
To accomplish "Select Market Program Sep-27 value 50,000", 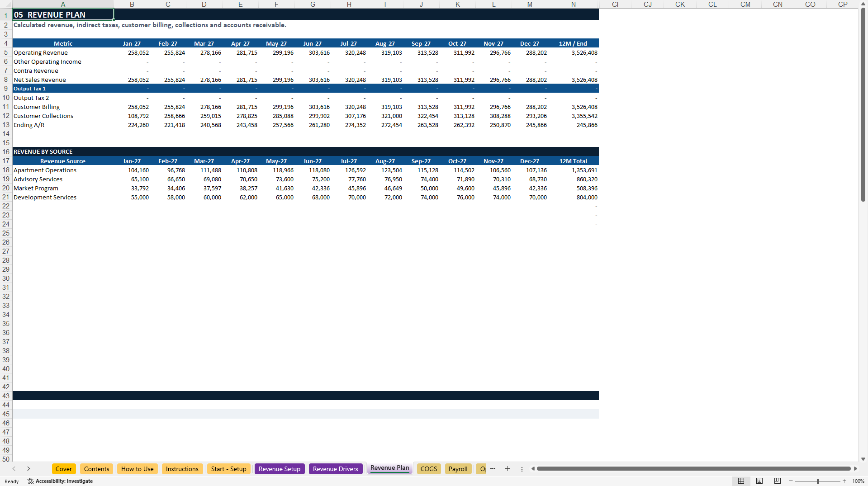I will pos(421,188).
